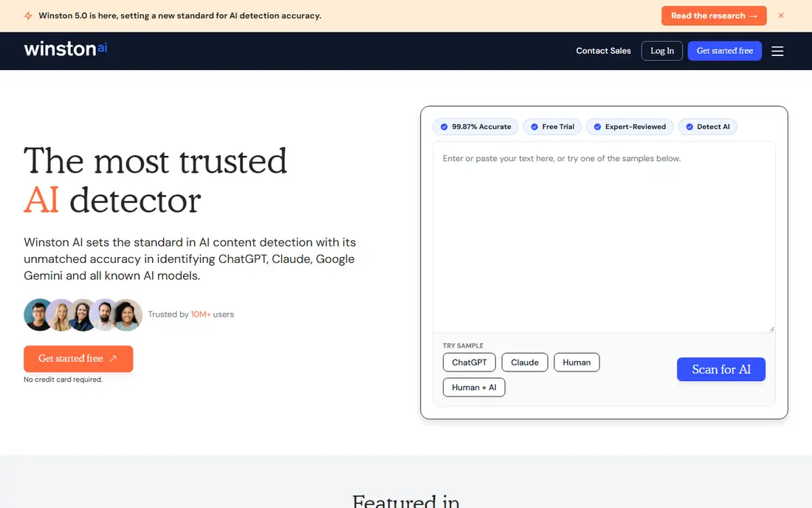Click the 10M+ users text
This screenshot has height=508, width=812.
click(x=213, y=315)
